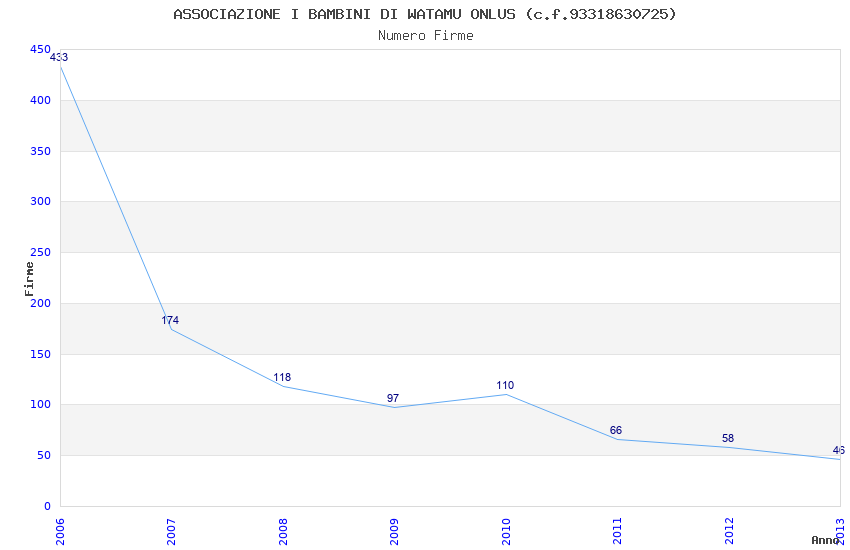Click the y-axis value 300

[x=40, y=201]
